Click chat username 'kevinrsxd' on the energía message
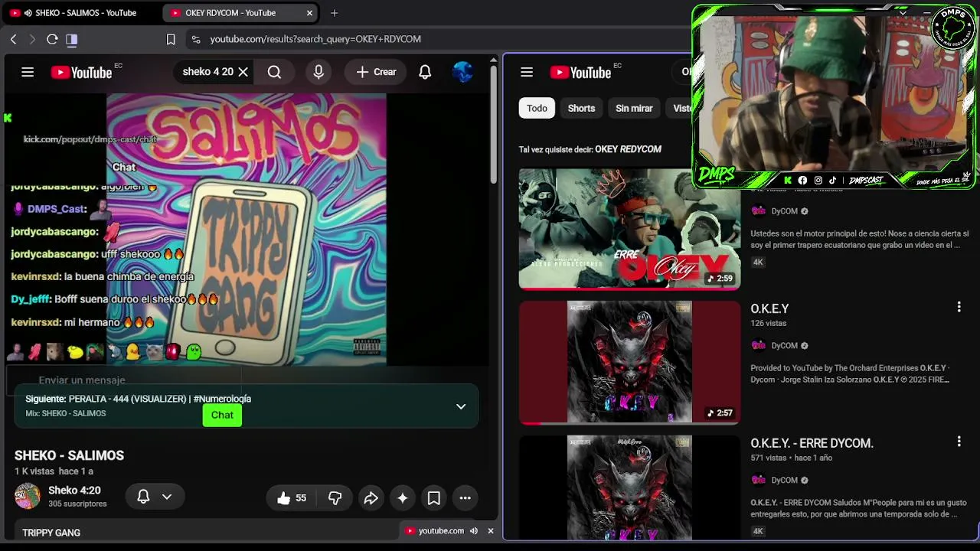The height and width of the screenshot is (551, 980). 35,276
